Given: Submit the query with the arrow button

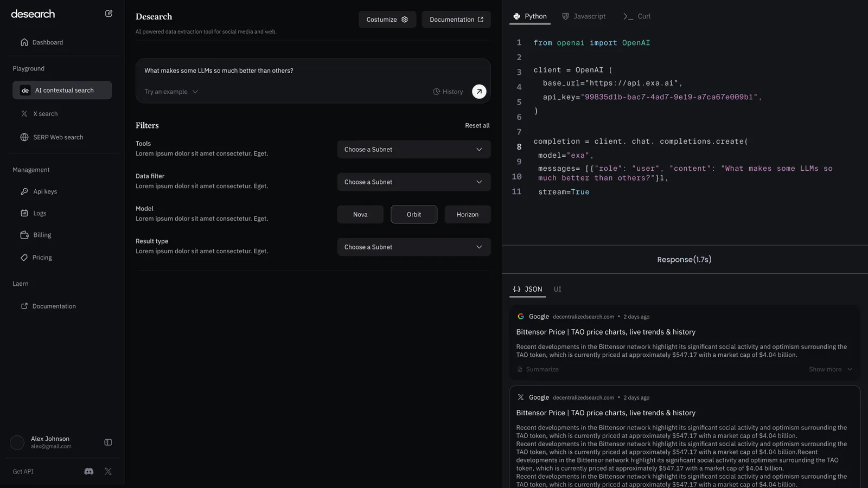Looking at the screenshot, I should (x=479, y=92).
